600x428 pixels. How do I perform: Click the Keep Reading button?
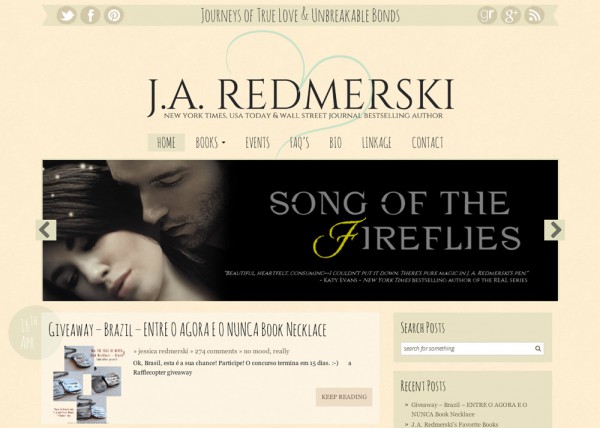click(x=344, y=397)
